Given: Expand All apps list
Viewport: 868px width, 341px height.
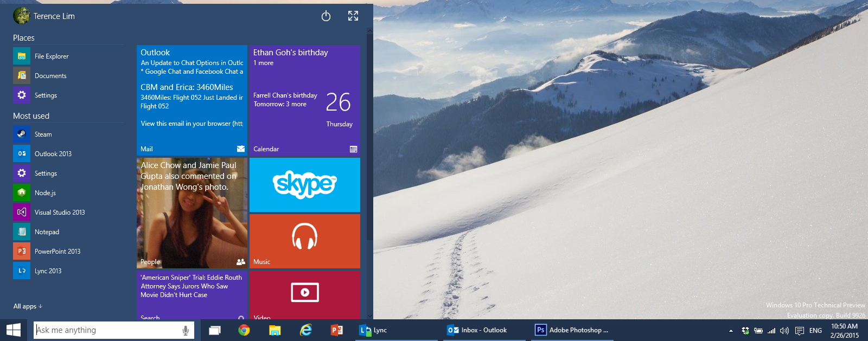Looking at the screenshot, I should [x=28, y=306].
